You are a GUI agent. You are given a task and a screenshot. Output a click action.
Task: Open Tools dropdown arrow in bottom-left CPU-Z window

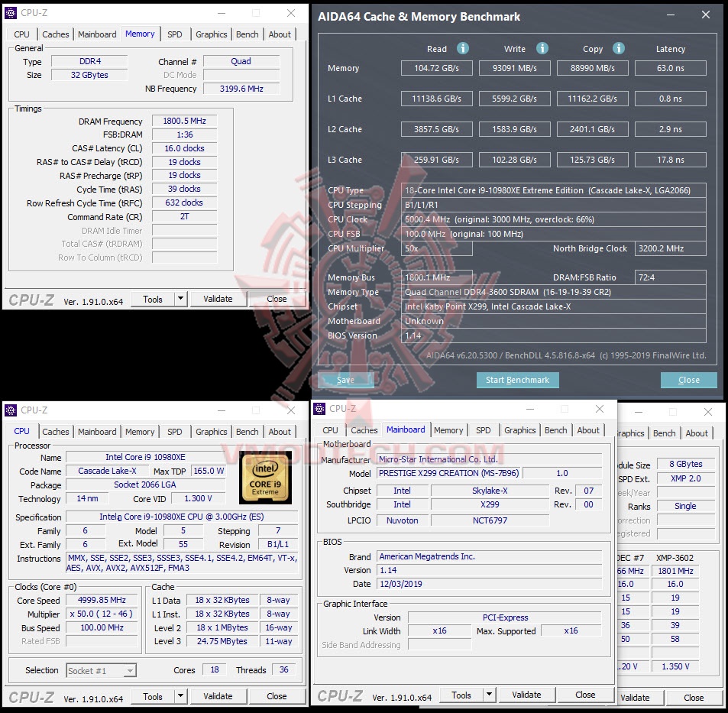click(x=181, y=696)
